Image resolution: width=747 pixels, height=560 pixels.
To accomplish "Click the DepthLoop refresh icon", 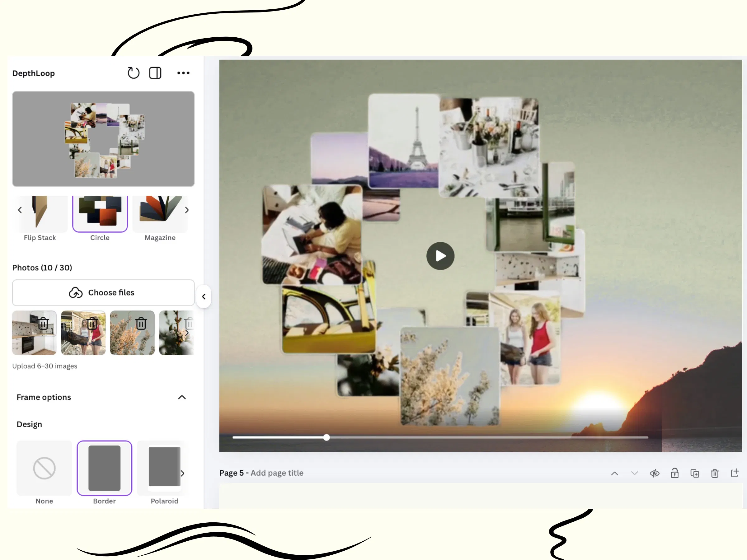I will tap(134, 73).
